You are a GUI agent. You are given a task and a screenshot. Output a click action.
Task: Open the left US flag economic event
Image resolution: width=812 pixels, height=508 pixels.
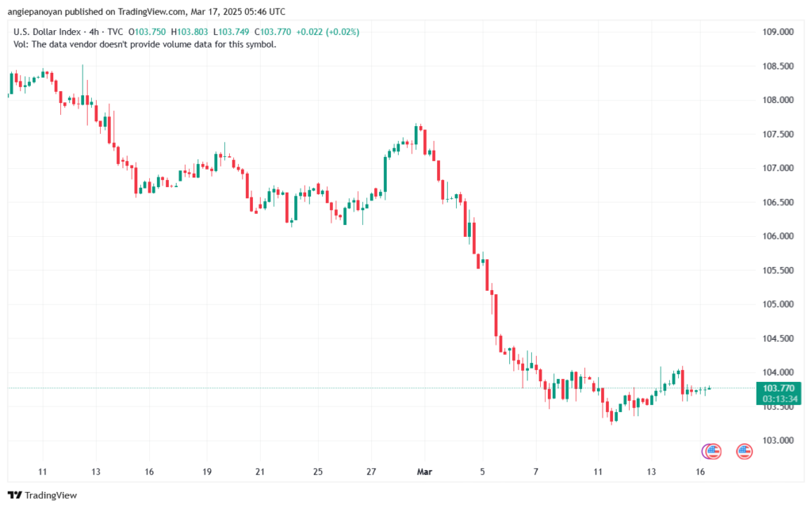[714, 452]
